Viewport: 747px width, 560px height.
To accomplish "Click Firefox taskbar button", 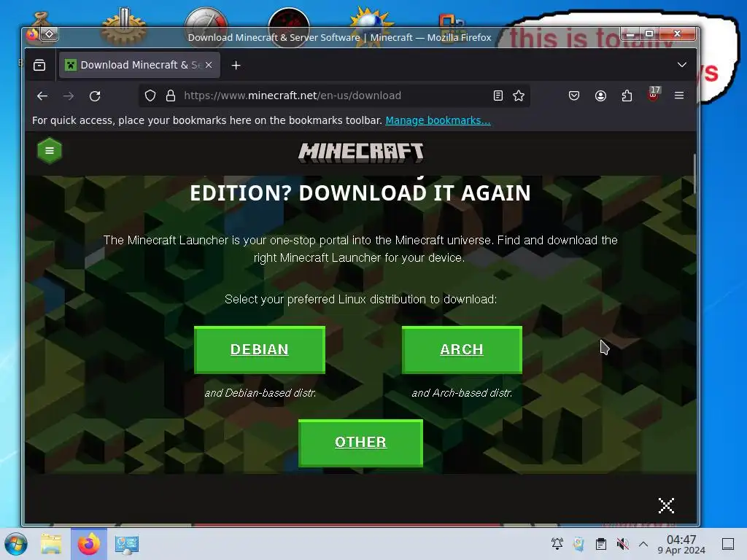I will pos(89,544).
